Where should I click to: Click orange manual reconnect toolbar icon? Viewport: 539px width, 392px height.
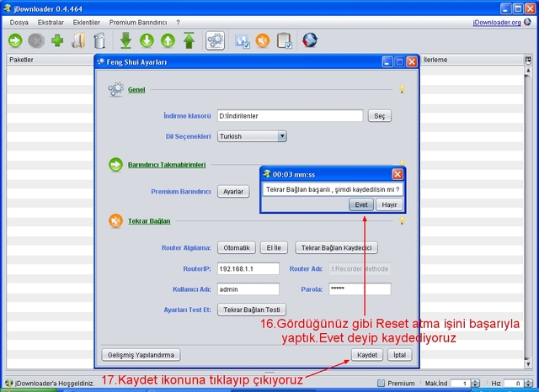263,40
